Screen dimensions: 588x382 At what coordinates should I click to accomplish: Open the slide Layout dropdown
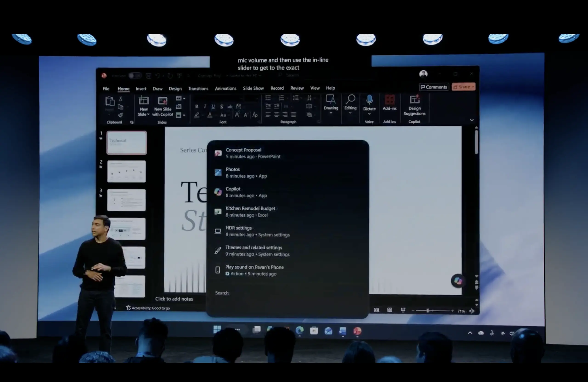[180, 98]
